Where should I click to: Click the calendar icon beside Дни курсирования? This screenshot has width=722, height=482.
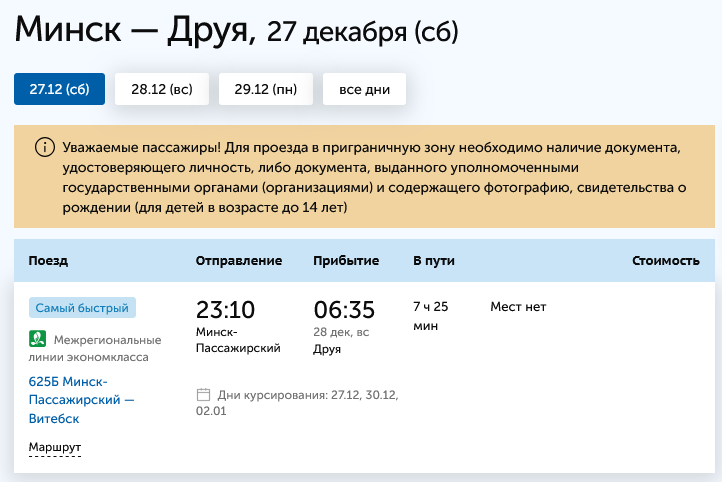coord(204,394)
